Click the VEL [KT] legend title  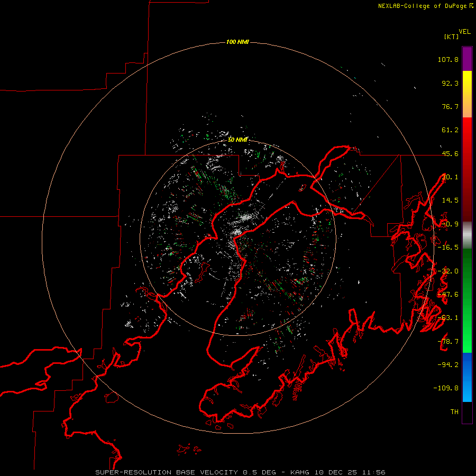pyautogui.click(x=457, y=34)
